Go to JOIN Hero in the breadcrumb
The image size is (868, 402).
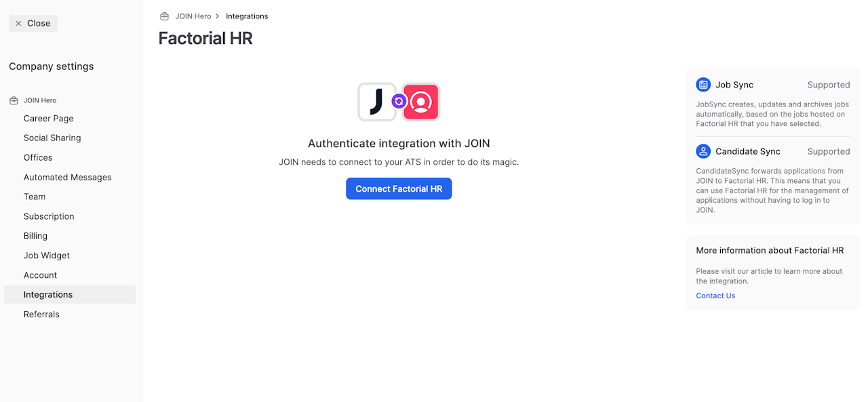[x=193, y=16]
